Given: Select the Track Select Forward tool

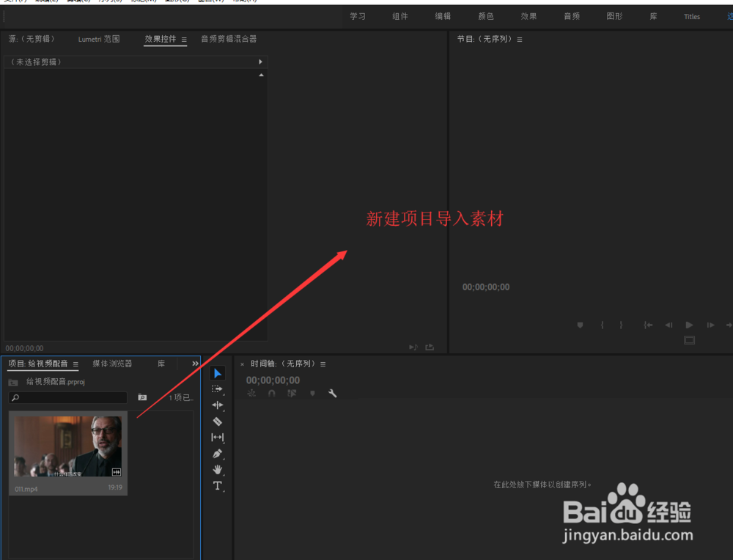Looking at the screenshot, I should [x=218, y=389].
